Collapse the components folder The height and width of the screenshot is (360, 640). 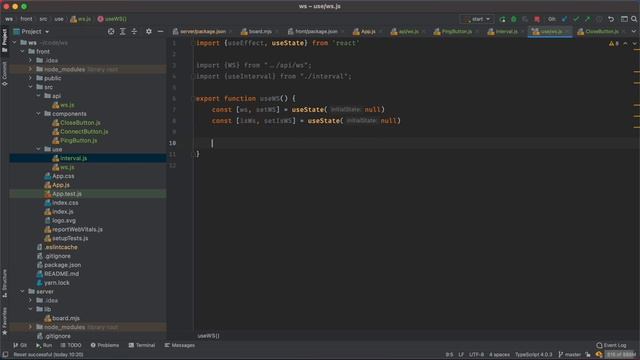pyautogui.click(x=38, y=114)
